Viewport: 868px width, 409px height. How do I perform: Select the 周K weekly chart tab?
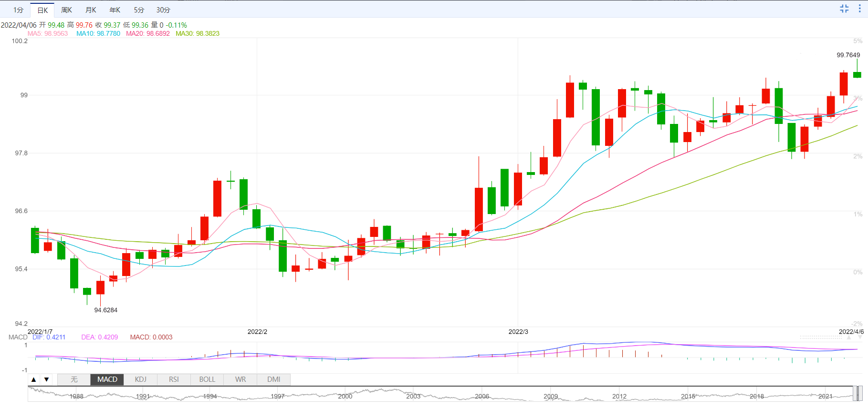[x=66, y=10]
